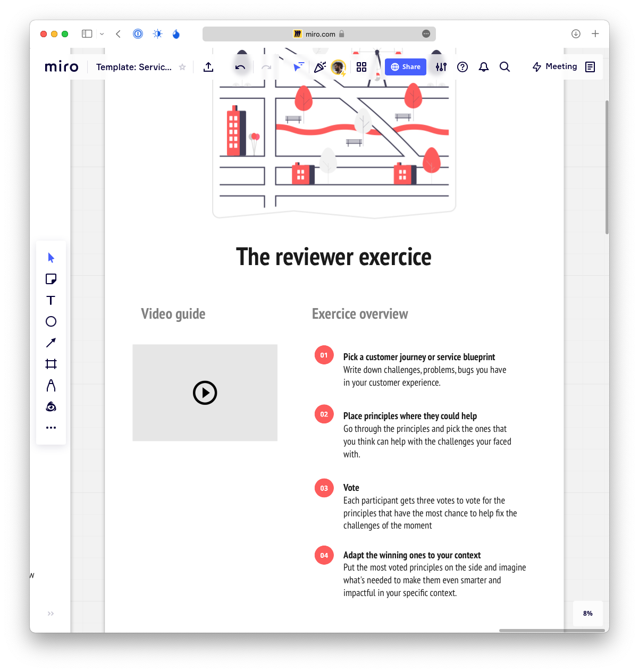Expand more tools with three dots
Screen dimensions: 639x672
click(x=51, y=428)
